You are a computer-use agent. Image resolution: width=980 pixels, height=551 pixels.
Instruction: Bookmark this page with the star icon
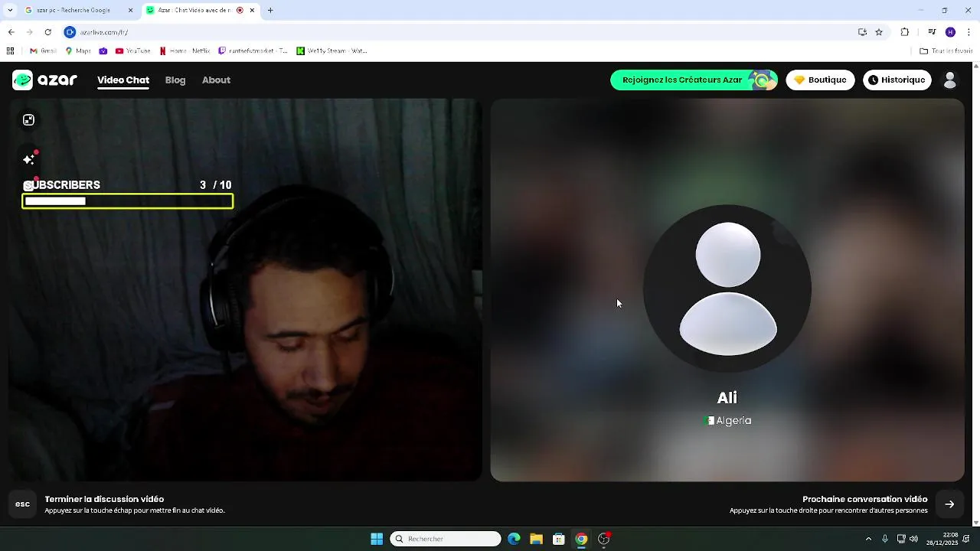coord(879,32)
